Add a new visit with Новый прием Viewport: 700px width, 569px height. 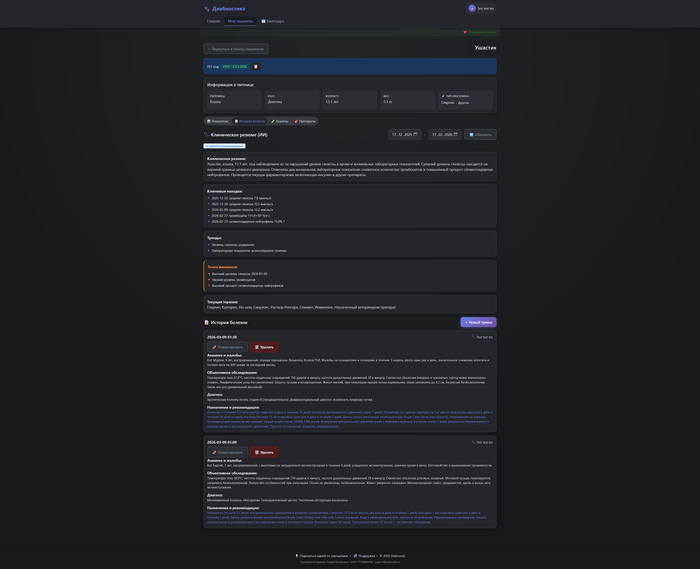[x=478, y=322]
